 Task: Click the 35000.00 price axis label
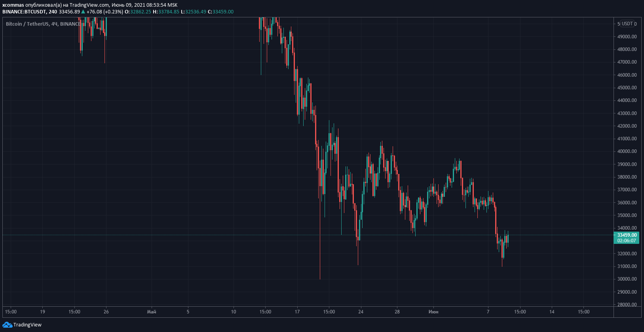pyautogui.click(x=627, y=215)
